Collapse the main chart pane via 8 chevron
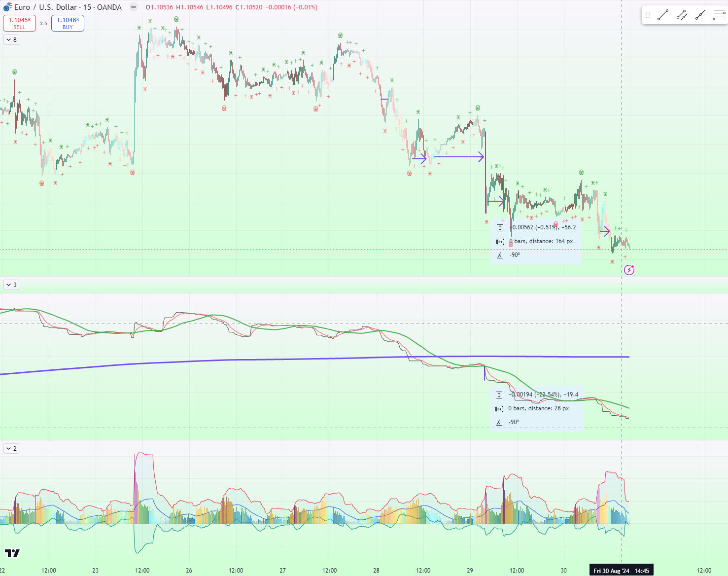The image size is (728, 576). coord(10,39)
